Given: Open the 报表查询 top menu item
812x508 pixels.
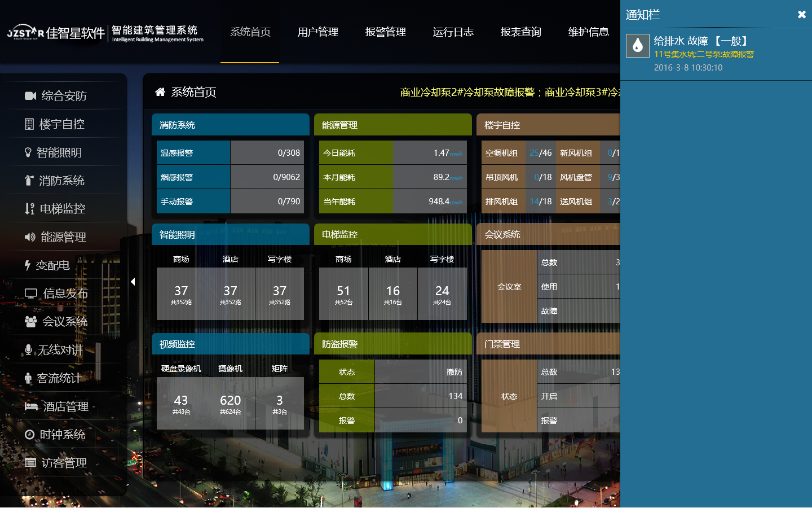Looking at the screenshot, I should 521,32.
